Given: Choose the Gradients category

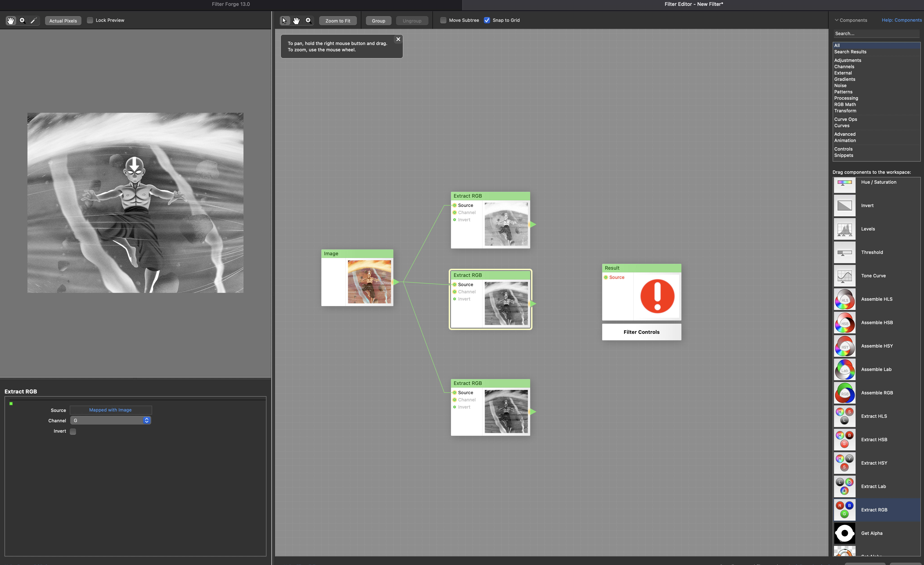Looking at the screenshot, I should (x=845, y=79).
